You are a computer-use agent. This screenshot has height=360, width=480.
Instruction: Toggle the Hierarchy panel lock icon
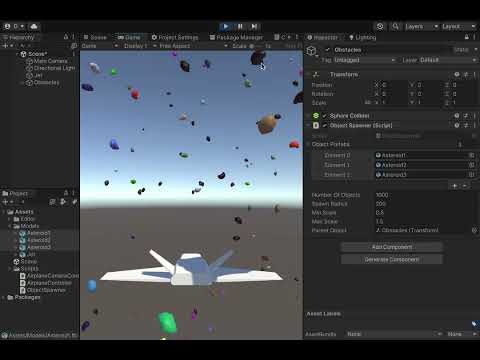point(66,37)
